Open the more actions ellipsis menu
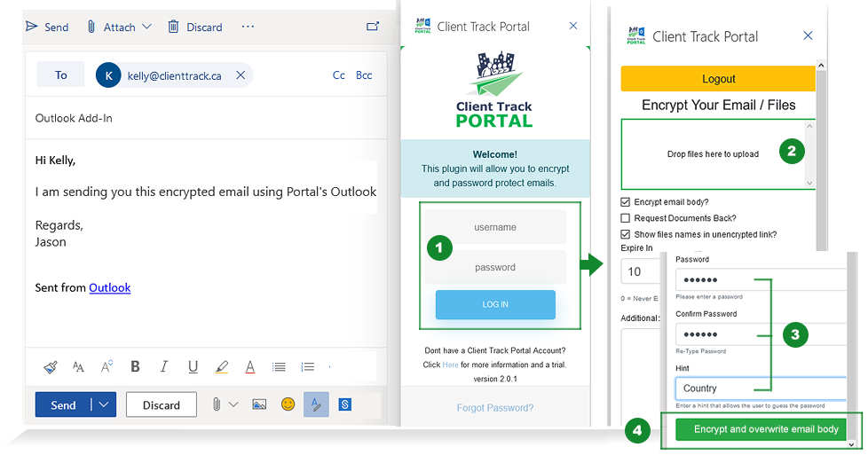Viewport: 868px width, 463px height. tap(248, 27)
